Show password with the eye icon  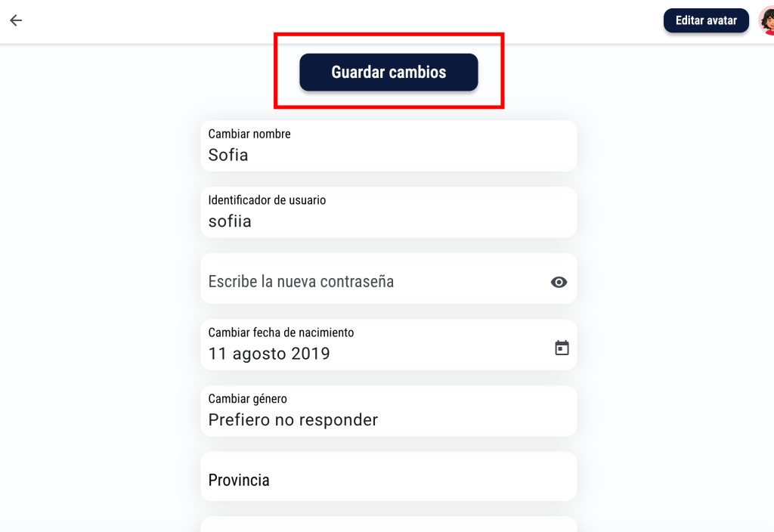[559, 282]
